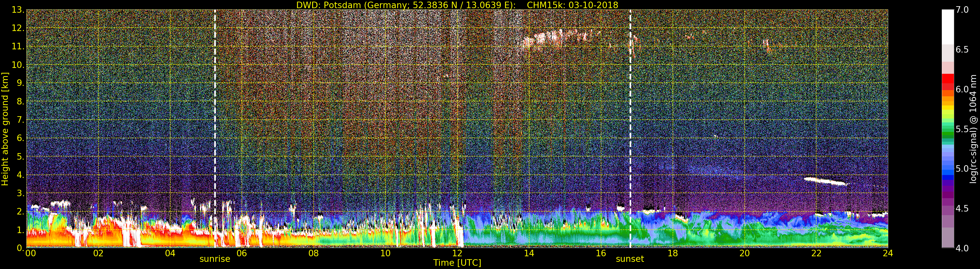Click the '2.' height tick label
The image size is (980, 269).
(x=20, y=211)
